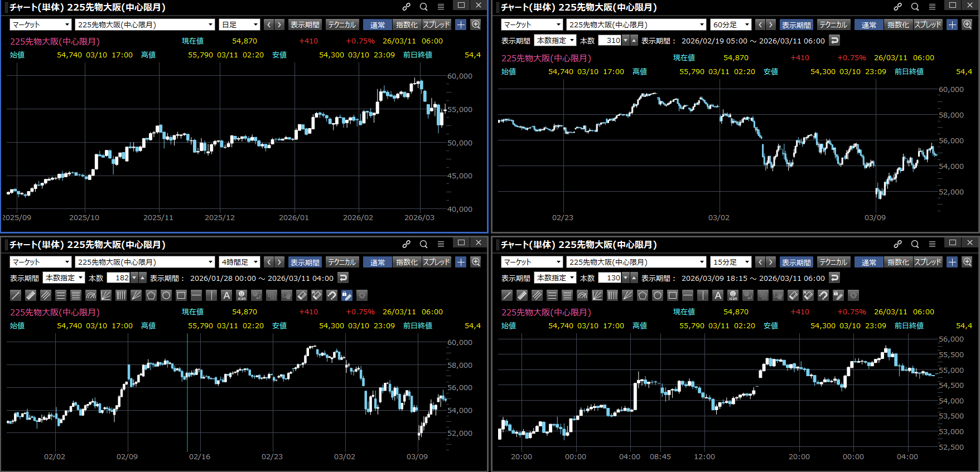Screen dimensions: 980x472
Task: Switch 60-minute chart to 指数化 mode
Action: 897,25
